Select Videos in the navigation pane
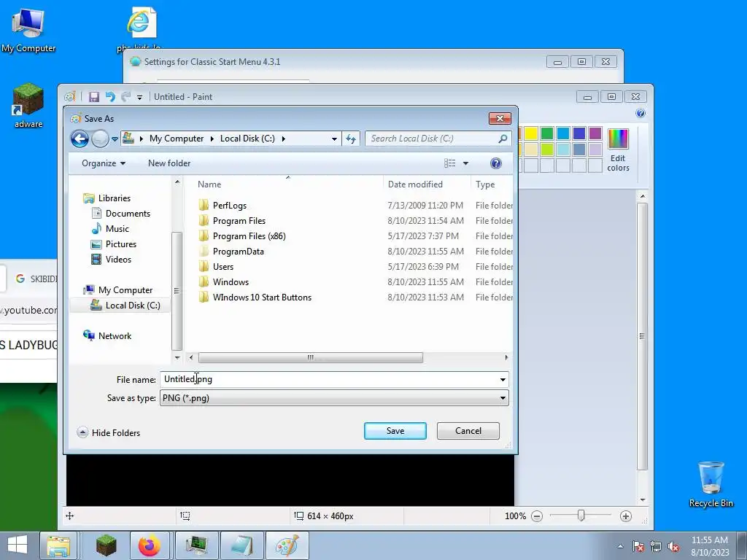The height and width of the screenshot is (560, 747). pos(118,259)
